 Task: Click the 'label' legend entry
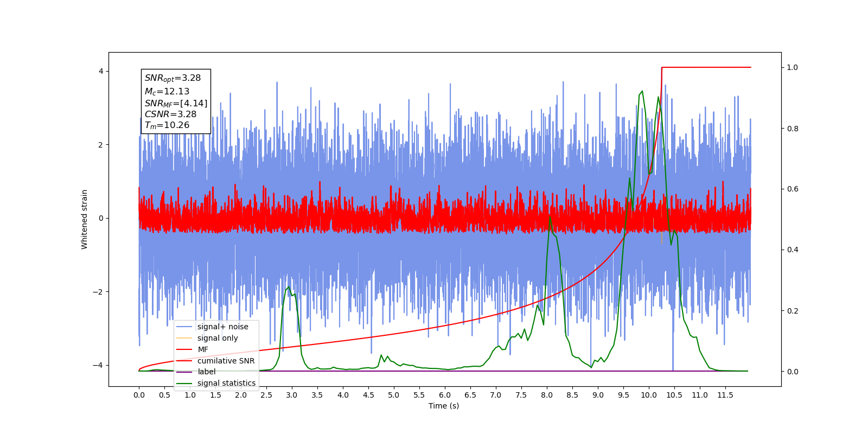[x=196, y=372]
